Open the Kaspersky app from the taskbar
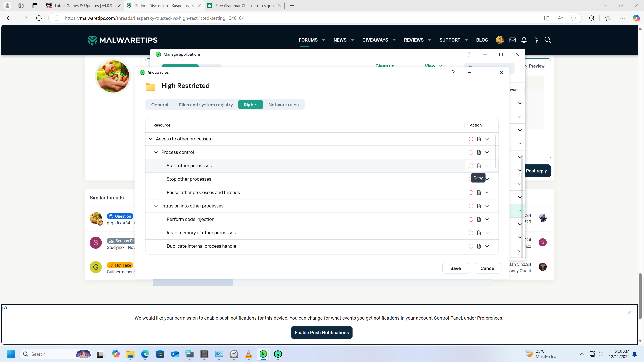Image resolution: width=644 pixels, height=362 pixels. pos(263,354)
